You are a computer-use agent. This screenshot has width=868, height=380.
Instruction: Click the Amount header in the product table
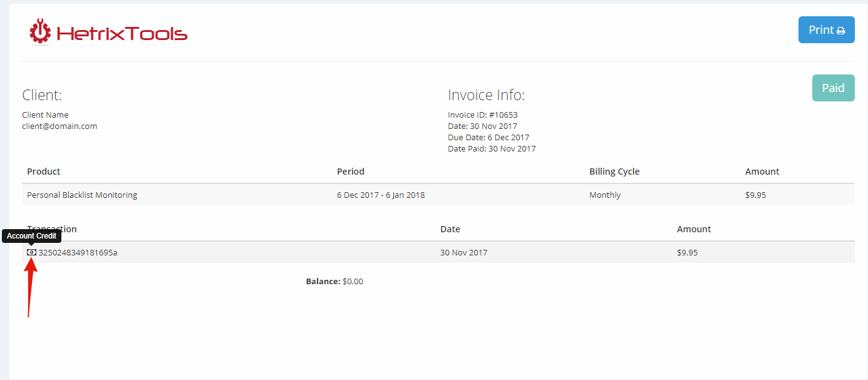tap(762, 172)
